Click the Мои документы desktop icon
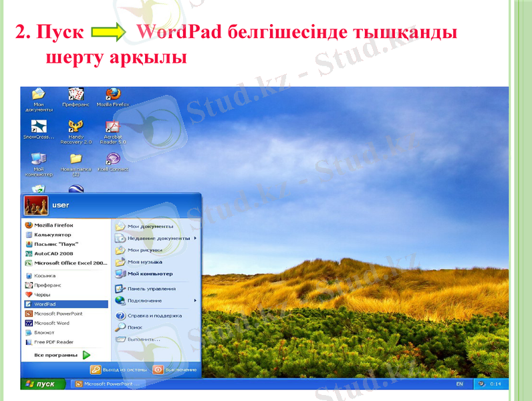 39,95
